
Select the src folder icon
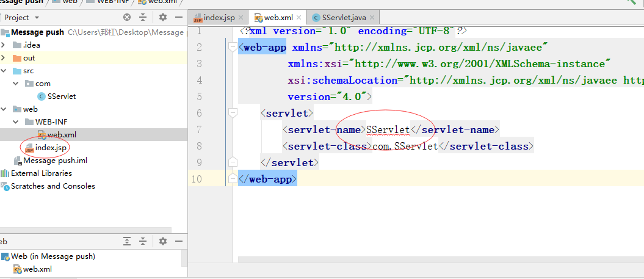click(17, 71)
